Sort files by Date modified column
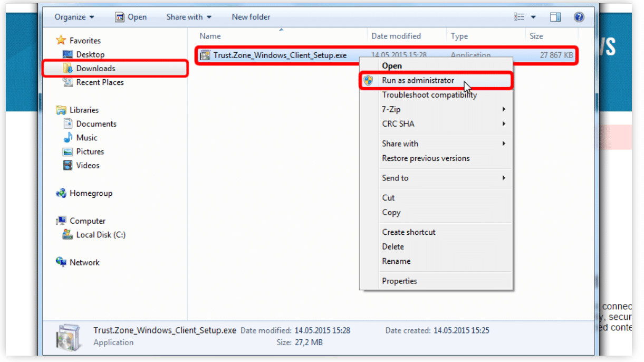 pos(396,36)
